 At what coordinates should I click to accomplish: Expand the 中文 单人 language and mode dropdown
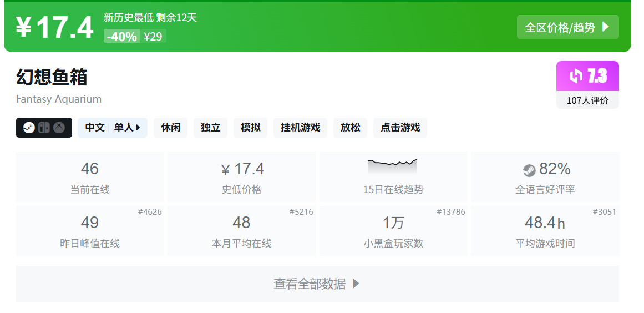[113, 128]
